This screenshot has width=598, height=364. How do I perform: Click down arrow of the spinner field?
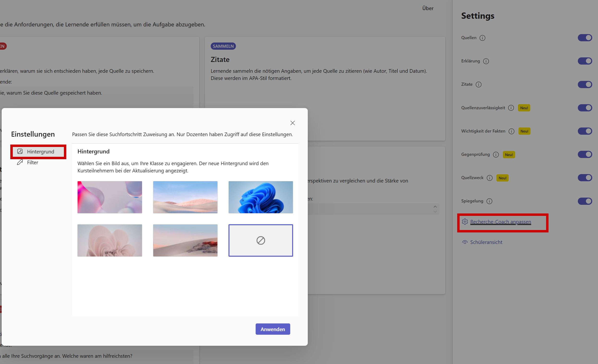pyautogui.click(x=435, y=212)
